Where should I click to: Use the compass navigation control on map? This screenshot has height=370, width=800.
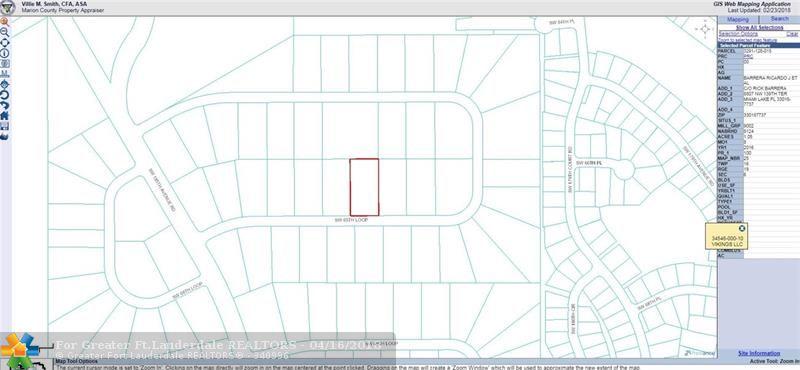tap(705, 29)
